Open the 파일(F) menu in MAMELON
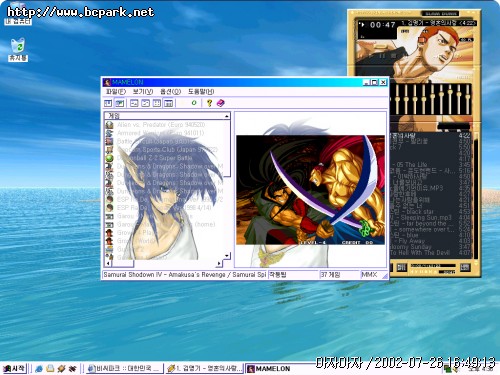This screenshot has height=375, width=500. [115, 91]
